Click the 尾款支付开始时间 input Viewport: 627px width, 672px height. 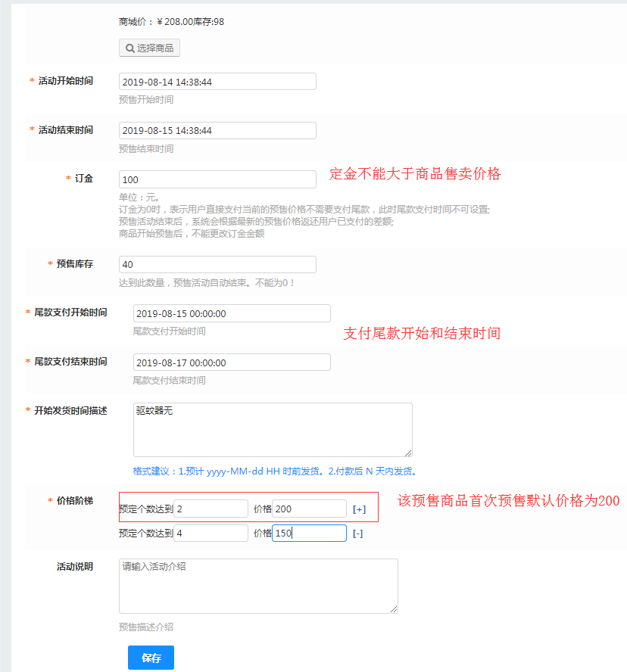(x=232, y=313)
